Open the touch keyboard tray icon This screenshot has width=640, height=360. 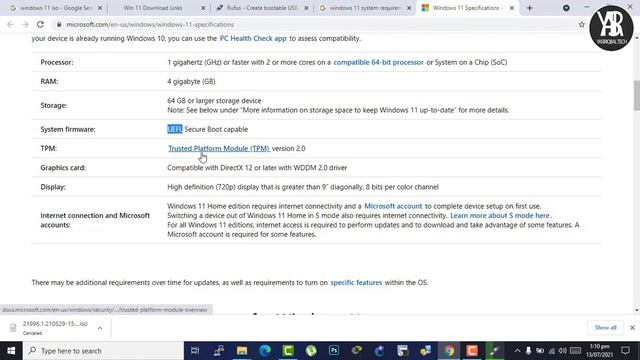pos(575,351)
